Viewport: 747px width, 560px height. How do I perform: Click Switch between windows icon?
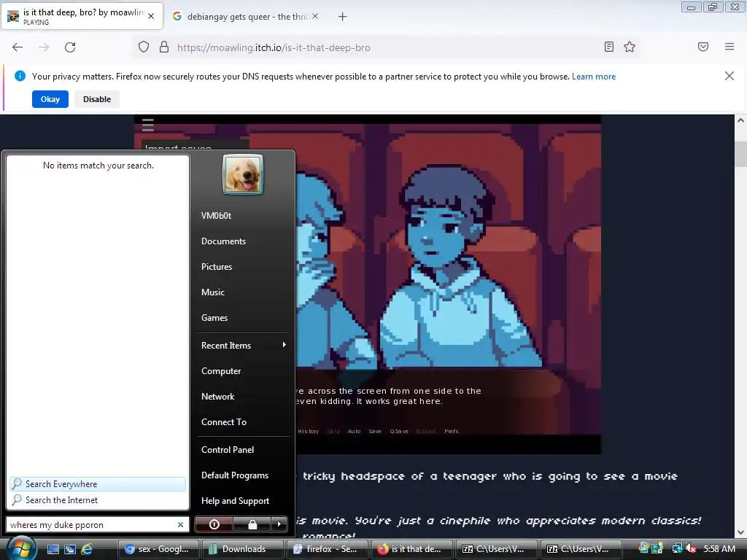tap(70, 549)
